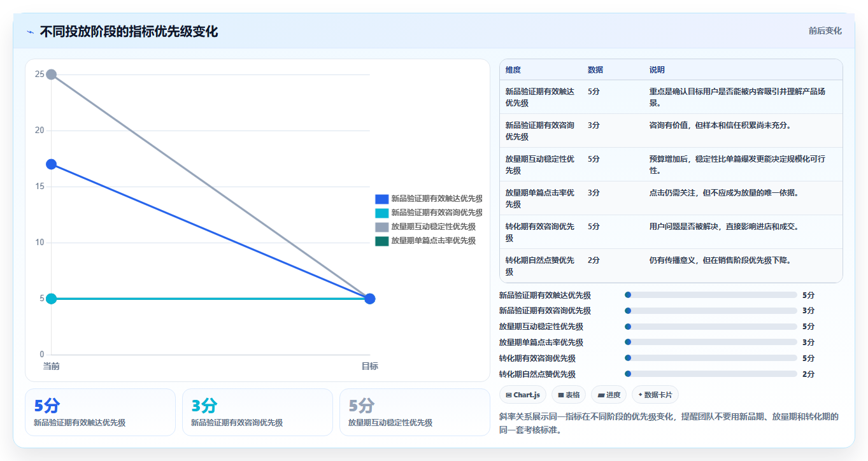
Task: Toggle gray legend swatch 放量期互动稳定性优先级
Action: point(381,227)
